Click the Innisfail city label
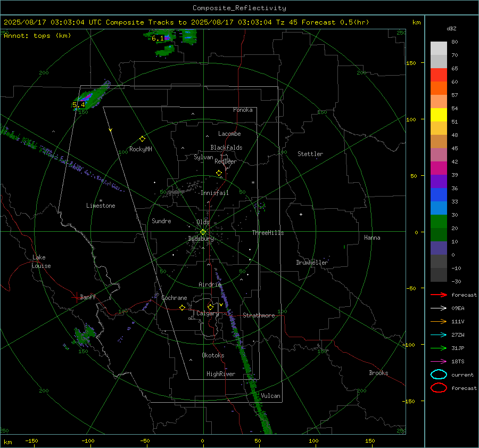479x448 pixels. (214, 193)
